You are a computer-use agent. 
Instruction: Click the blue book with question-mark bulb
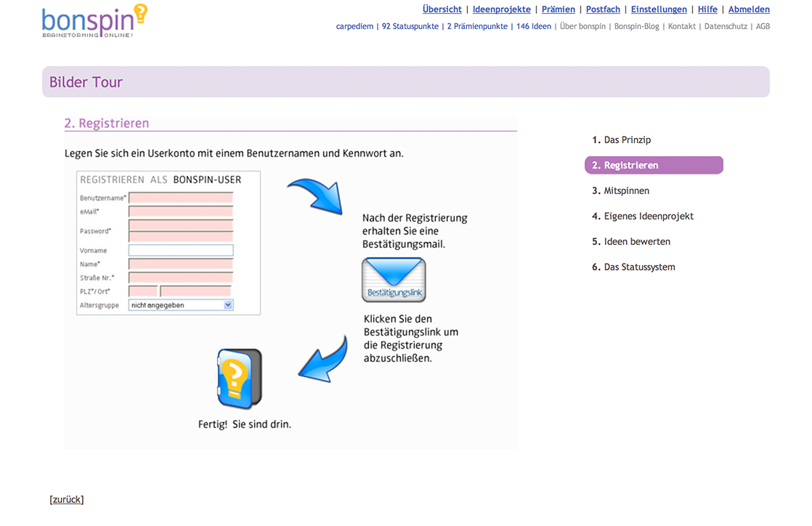pyautogui.click(x=239, y=379)
